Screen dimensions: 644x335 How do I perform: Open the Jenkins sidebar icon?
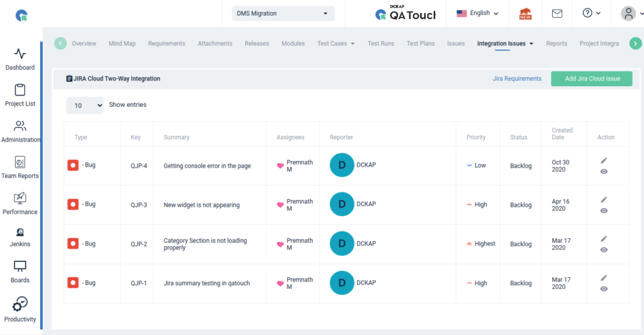coord(20,233)
